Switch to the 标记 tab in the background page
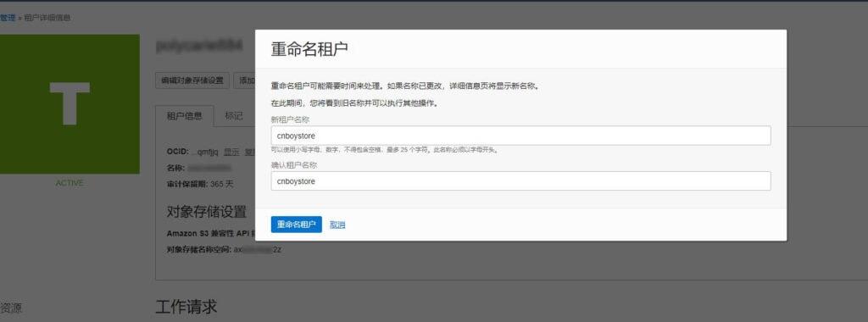This screenshot has height=322, width=868. (x=234, y=116)
